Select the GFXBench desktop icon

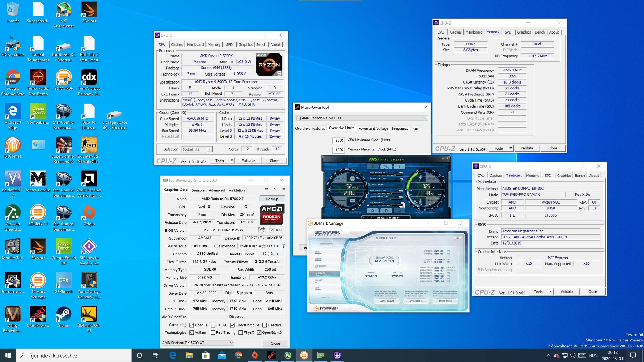63,283
